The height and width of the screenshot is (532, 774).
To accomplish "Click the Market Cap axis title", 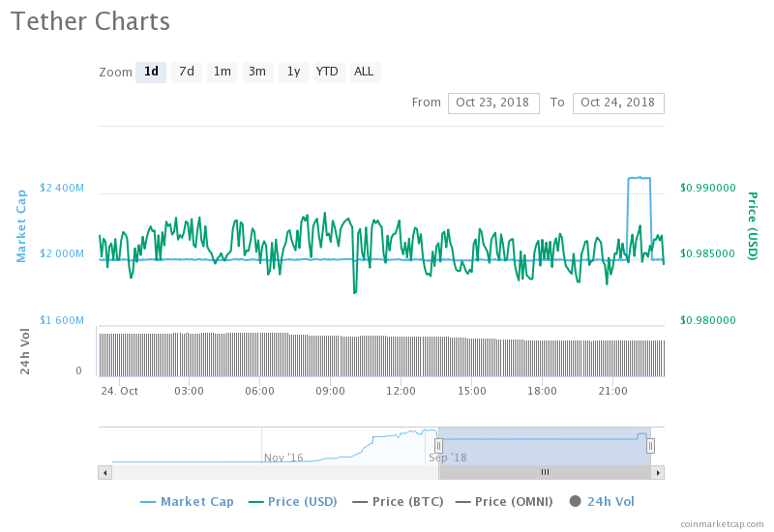I will (x=21, y=226).
